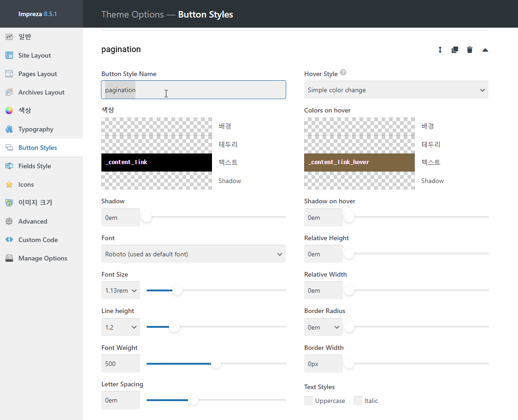Click the Custom Code brackets icon
The image size is (518, 420).
click(9, 240)
